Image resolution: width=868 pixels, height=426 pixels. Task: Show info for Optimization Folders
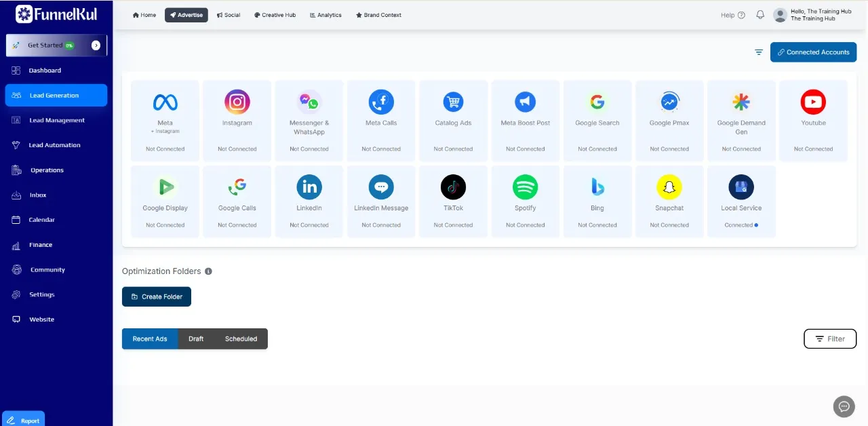tap(208, 271)
